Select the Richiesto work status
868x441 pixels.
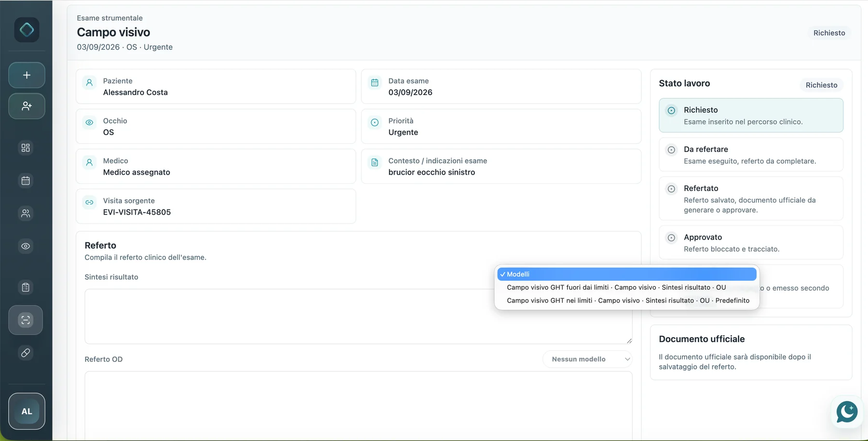tap(751, 115)
